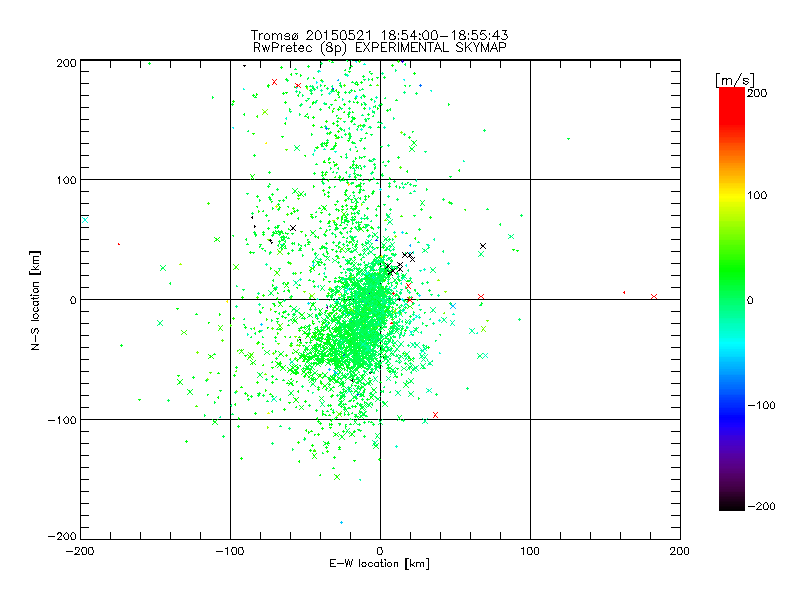
Task: Click the cyan X marker at the plot's west edge
Action: (x=85, y=220)
